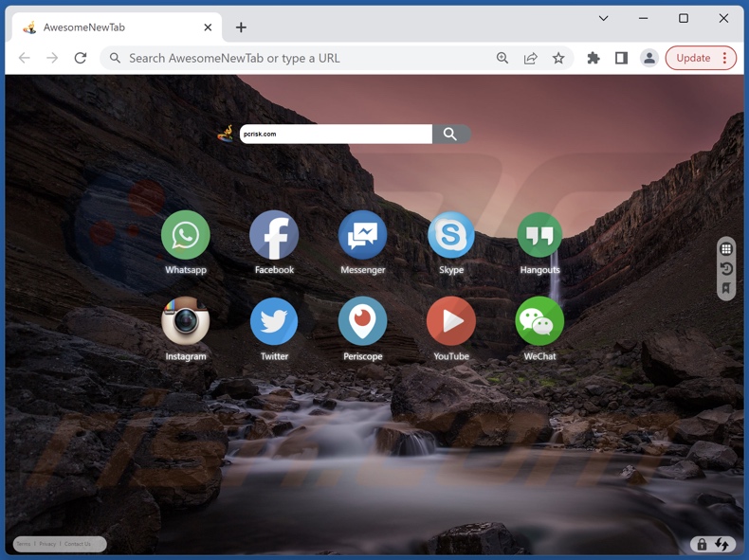Open the Chrome three-dot menu
Image resolution: width=749 pixels, height=560 pixels.
click(x=724, y=58)
